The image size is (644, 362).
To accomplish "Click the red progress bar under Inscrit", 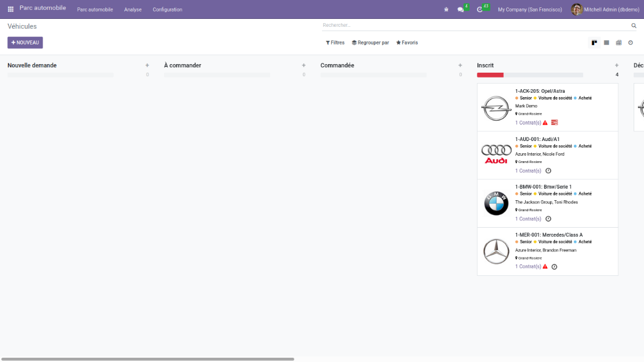I will [490, 75].
